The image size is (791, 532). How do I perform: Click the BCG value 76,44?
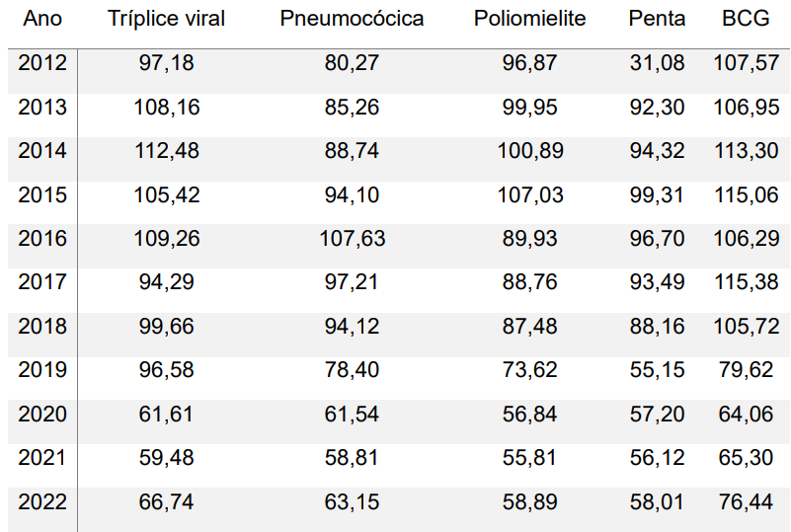[x=746, y=502]
